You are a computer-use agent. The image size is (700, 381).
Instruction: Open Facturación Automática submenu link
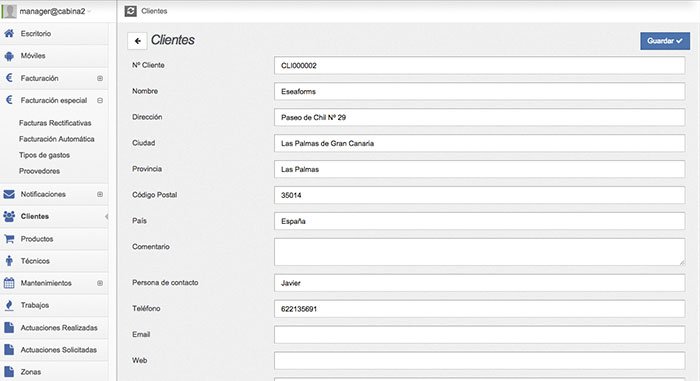[x=57, y=139]
